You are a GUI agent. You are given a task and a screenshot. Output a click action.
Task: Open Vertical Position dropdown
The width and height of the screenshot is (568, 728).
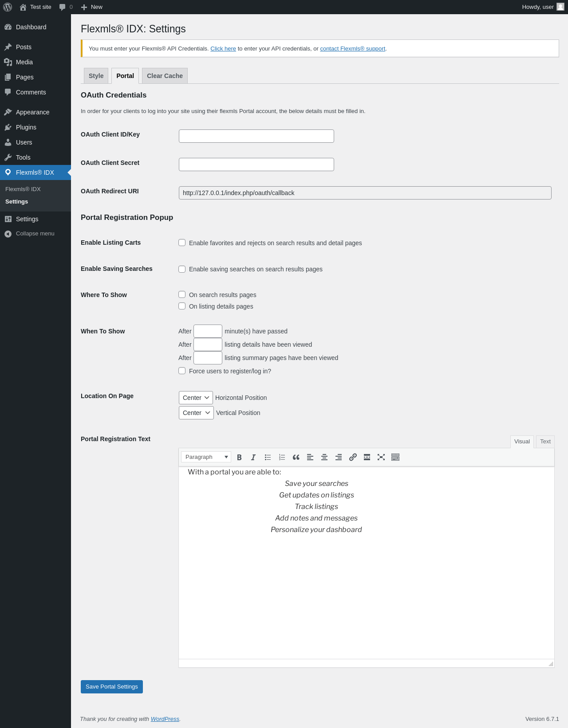tap(196, 413)
